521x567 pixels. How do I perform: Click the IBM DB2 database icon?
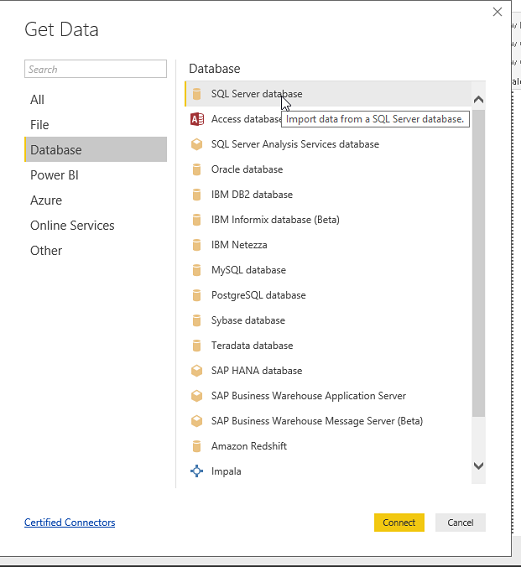(197, 195)
